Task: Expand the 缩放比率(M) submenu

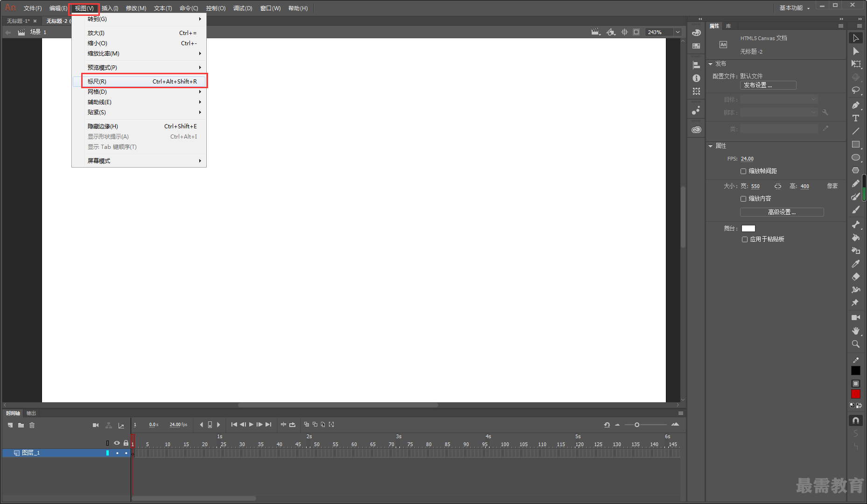Action: coord(139,54)
